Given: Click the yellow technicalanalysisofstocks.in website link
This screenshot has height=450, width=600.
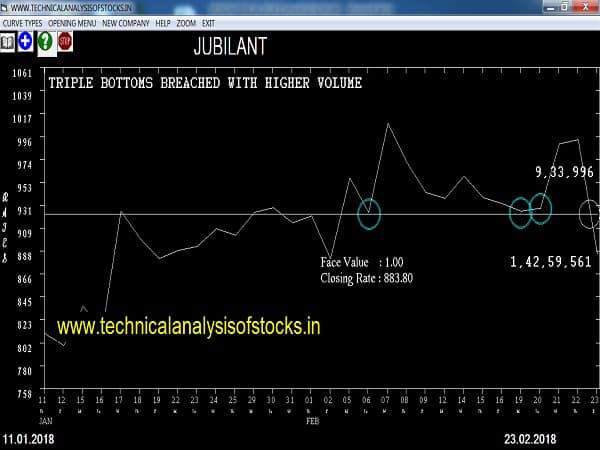Looking at the screenshot, I should point(188,326).
